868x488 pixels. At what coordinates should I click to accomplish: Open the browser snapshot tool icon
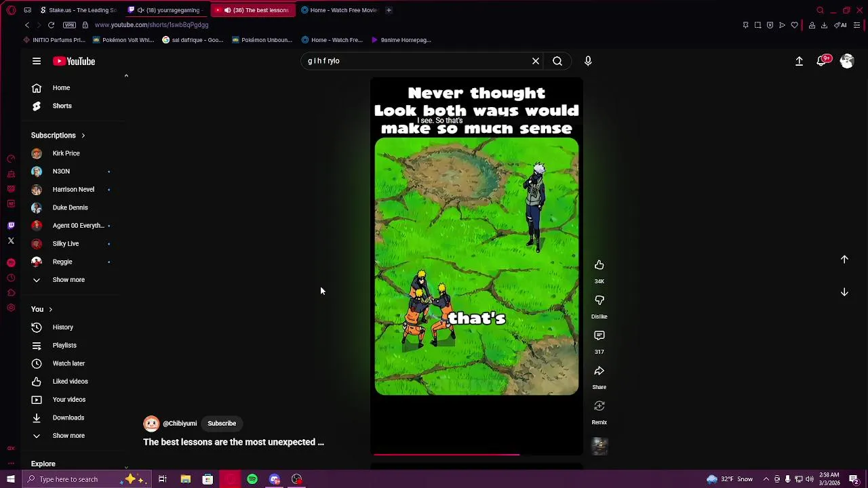pyautogui.click(x=757, y=25)
